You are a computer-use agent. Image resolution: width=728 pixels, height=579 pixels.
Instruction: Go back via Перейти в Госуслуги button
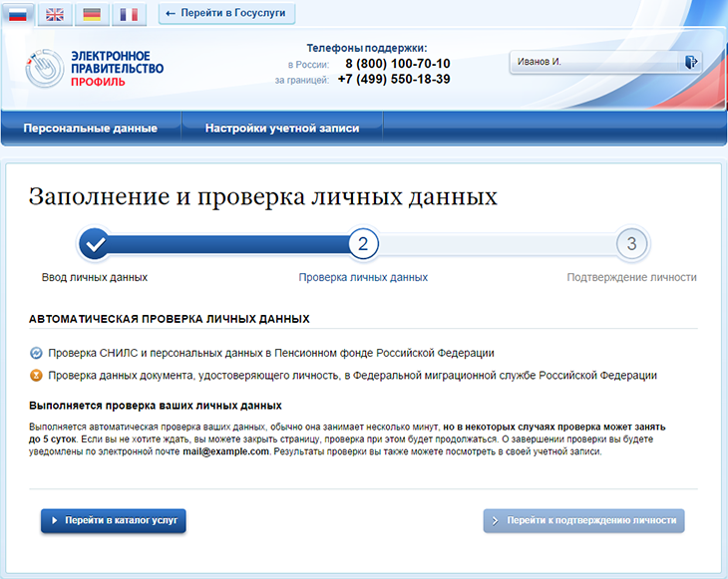pyautogui.click(x=226, y=14)
